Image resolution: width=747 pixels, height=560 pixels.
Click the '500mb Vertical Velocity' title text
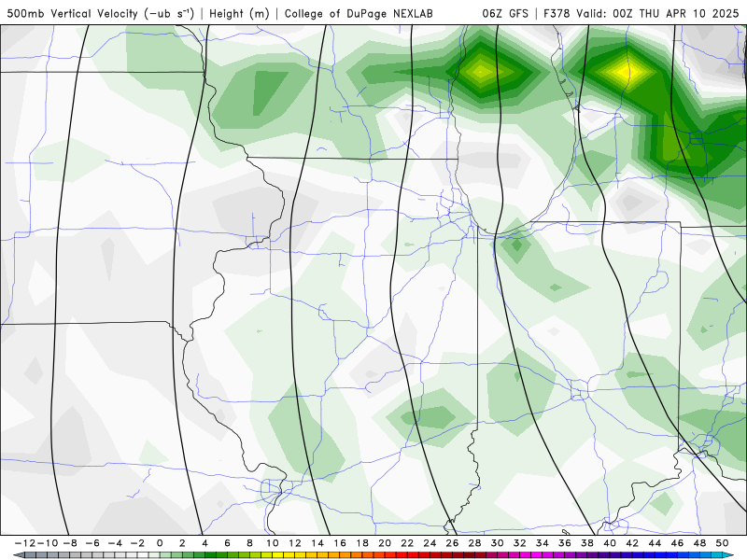pyautogui.click(x=73, y=13)
